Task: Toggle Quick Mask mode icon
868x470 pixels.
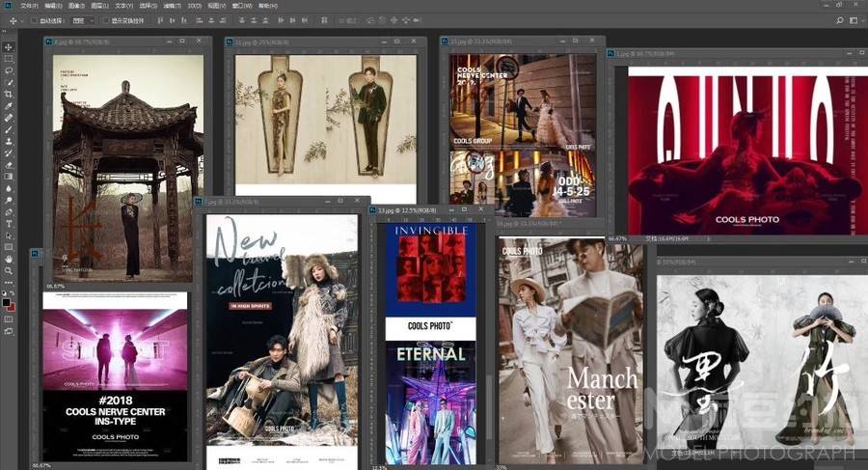Action: (9, 319)
